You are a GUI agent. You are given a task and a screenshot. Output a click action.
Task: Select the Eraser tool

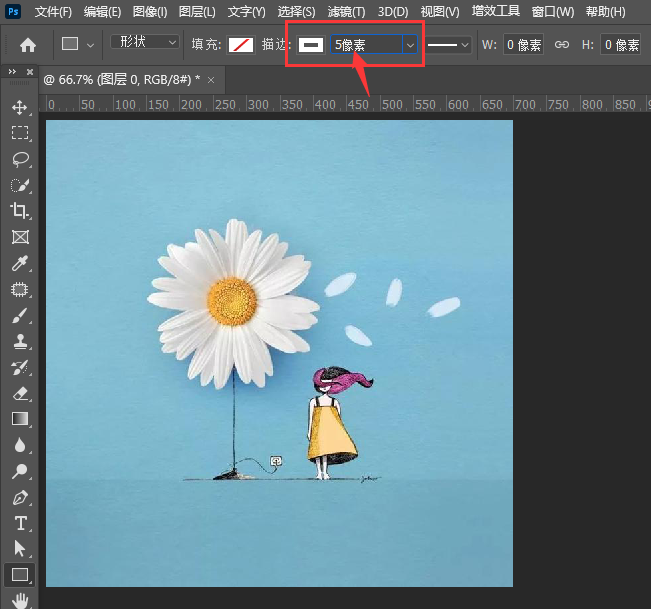tap(19, 394)
